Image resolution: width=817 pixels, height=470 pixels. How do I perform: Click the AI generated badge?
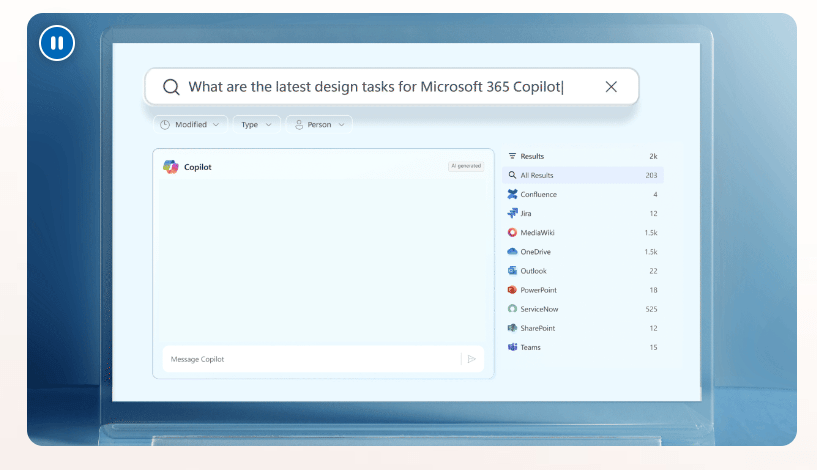[466, 166]
